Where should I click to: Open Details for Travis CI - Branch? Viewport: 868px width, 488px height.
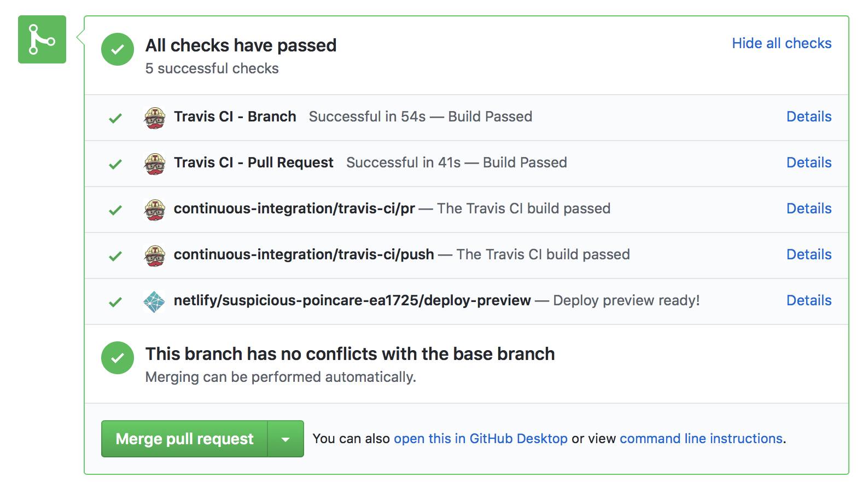click(x=808, y=117)
